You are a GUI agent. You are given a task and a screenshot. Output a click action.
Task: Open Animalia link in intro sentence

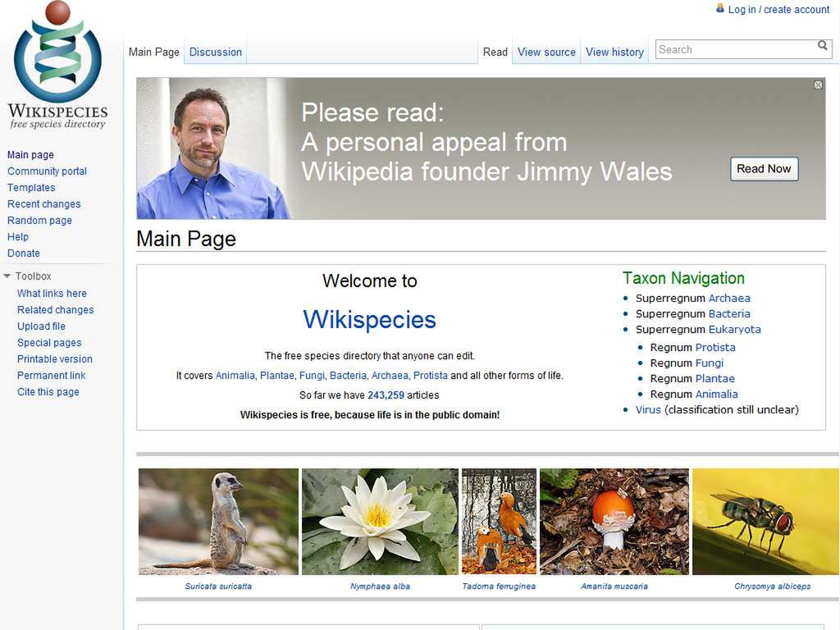point(235,376)
